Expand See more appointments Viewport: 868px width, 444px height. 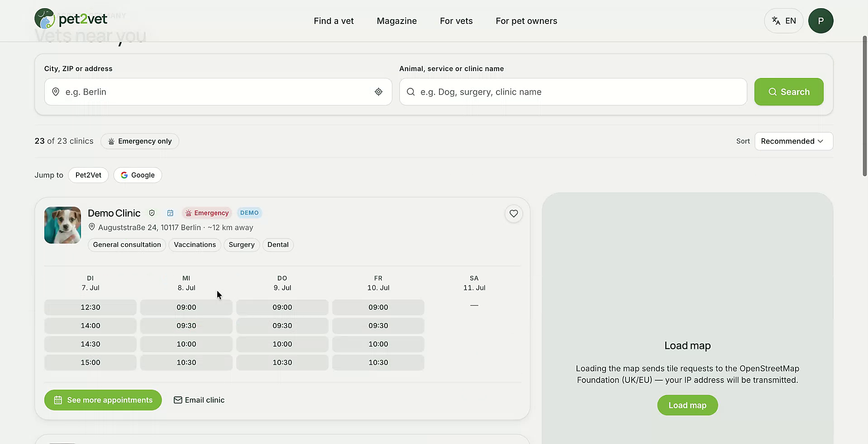103,400
